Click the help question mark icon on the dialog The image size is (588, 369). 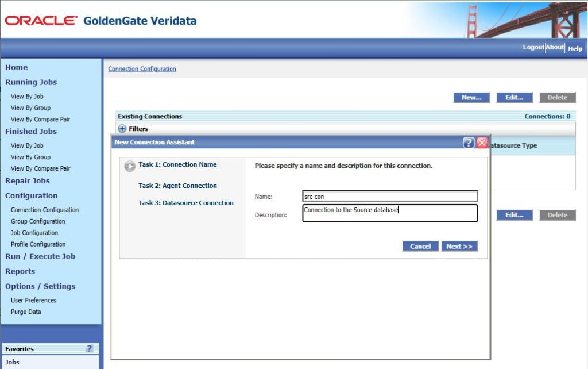tap(469, 142)
